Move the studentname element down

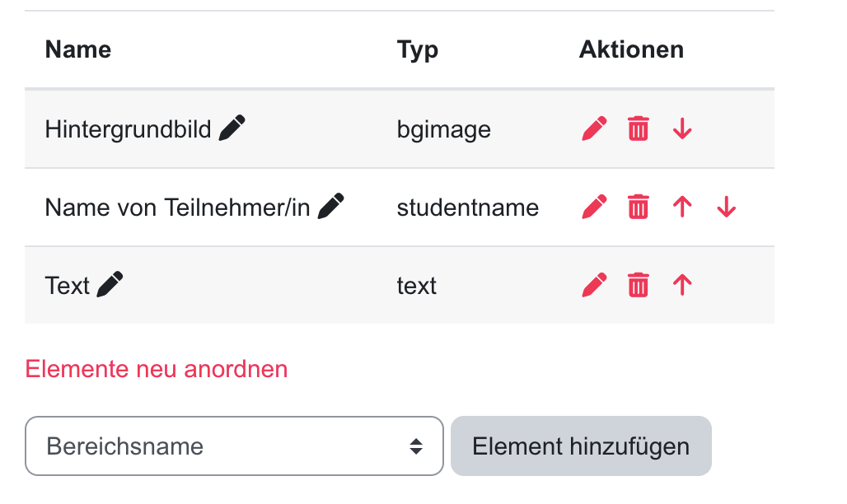click(726, 207)
